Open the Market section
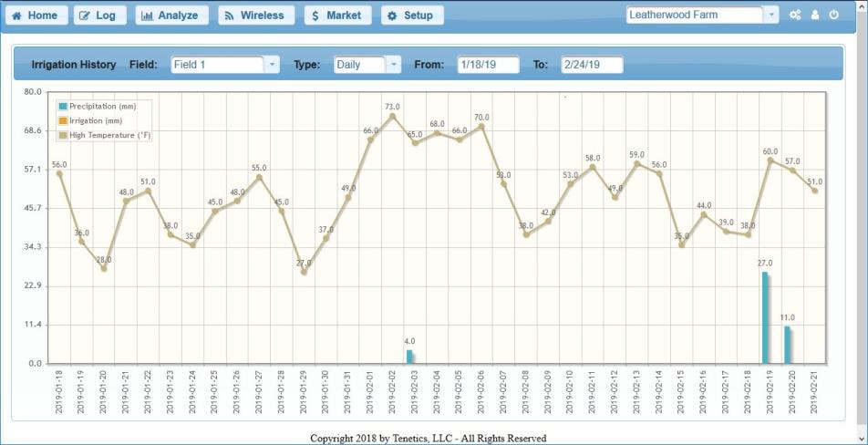The width and height of the screenshot is (868, 445). point(336,16)
